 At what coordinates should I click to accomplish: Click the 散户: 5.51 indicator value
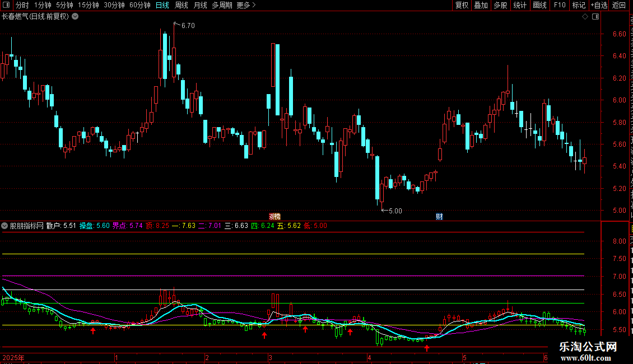click(61, 226)
